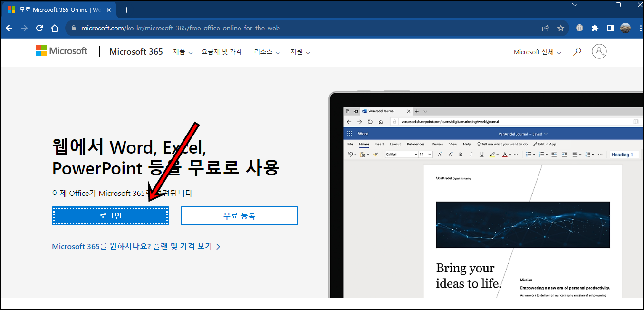Share this page with the share icon
This screenshot has height=310, width=644.
point(546,28)
